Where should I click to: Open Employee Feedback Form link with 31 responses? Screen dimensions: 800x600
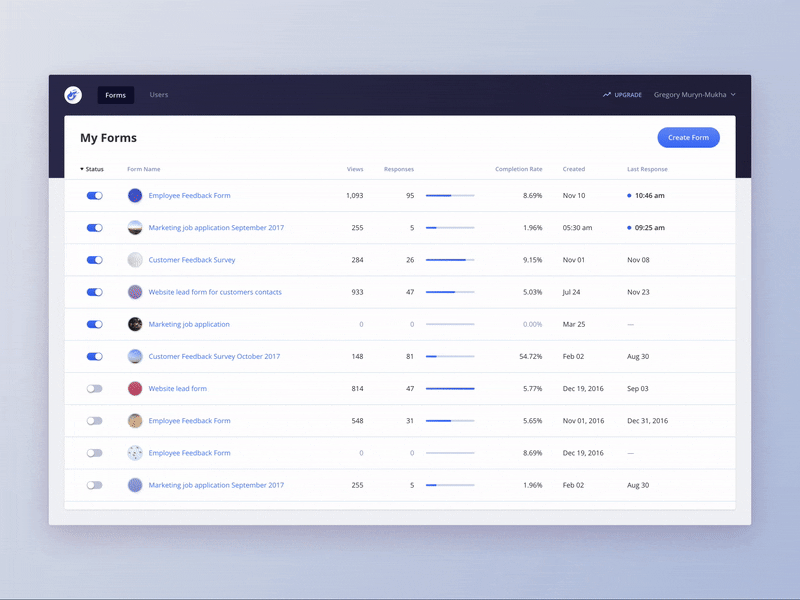click(x=189, y=420)
